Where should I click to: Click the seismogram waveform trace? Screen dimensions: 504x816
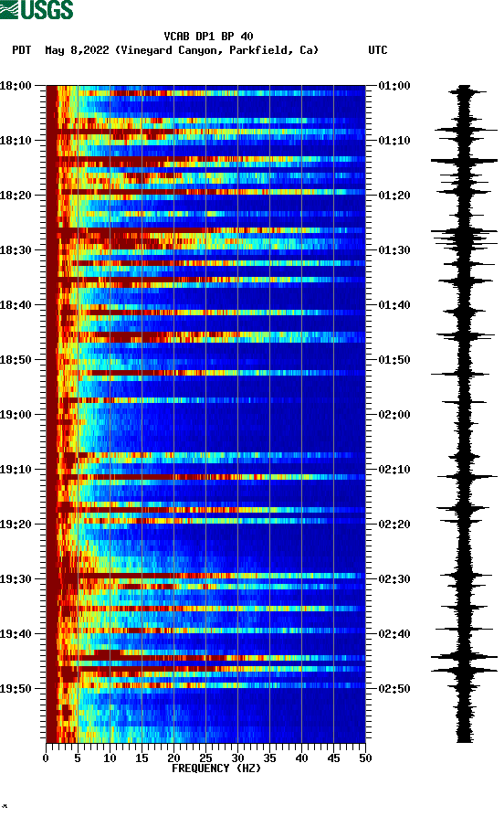tap(465, 414)
